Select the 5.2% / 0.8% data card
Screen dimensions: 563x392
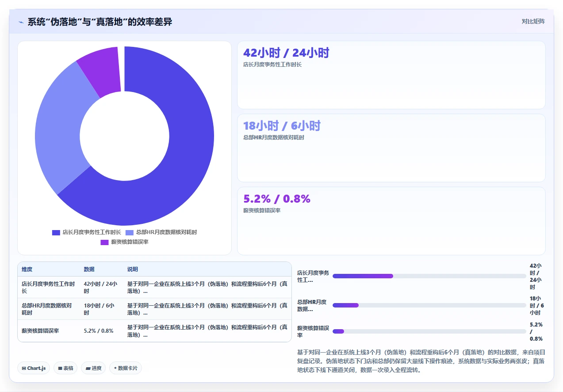tap(391, 221)
